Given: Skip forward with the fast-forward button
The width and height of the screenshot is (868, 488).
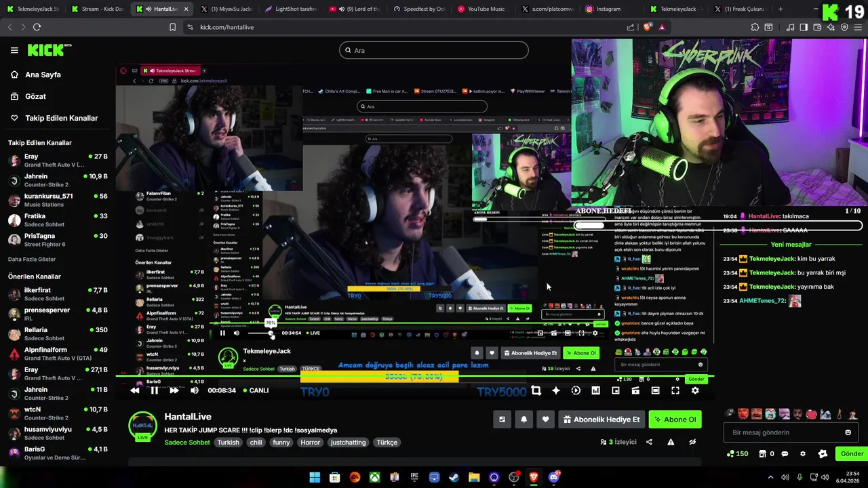Looking at the screenshot, I should (174, 390).
